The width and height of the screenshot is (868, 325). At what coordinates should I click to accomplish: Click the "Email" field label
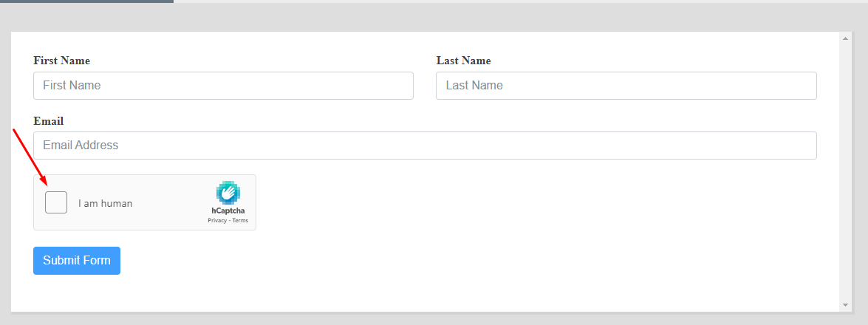pyautogui.click(x=49, y=121)
